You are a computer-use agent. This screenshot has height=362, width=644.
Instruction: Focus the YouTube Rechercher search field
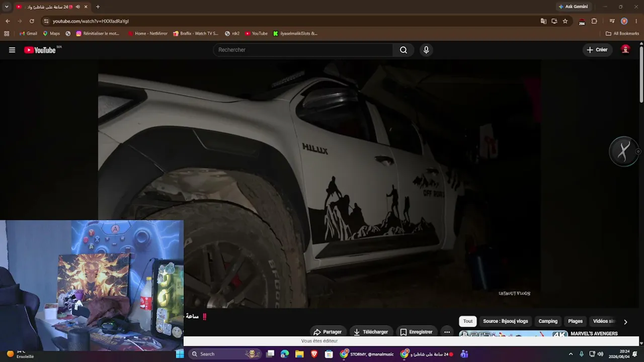pyautogui.click(x=303, y=50)
